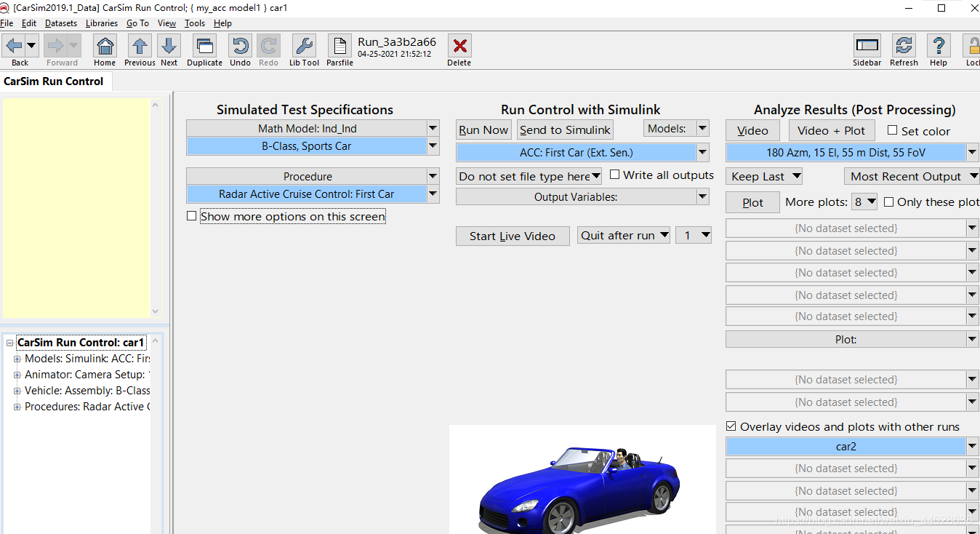Viewport: 980px width, 534px height.
Task: Open Math Model: Ind_Ind dropdown arrow
Action: [x=433, y=128]
